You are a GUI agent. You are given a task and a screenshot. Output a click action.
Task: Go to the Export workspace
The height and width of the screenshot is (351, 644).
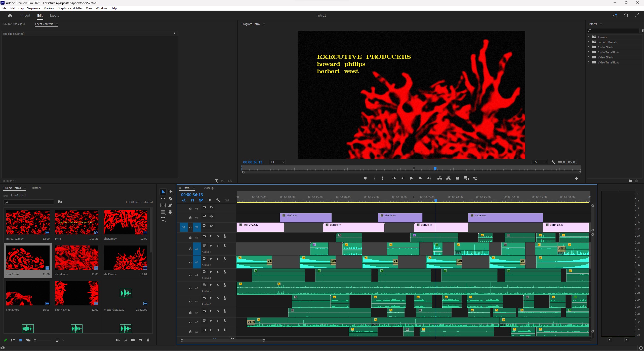click(x=54, y=15)
